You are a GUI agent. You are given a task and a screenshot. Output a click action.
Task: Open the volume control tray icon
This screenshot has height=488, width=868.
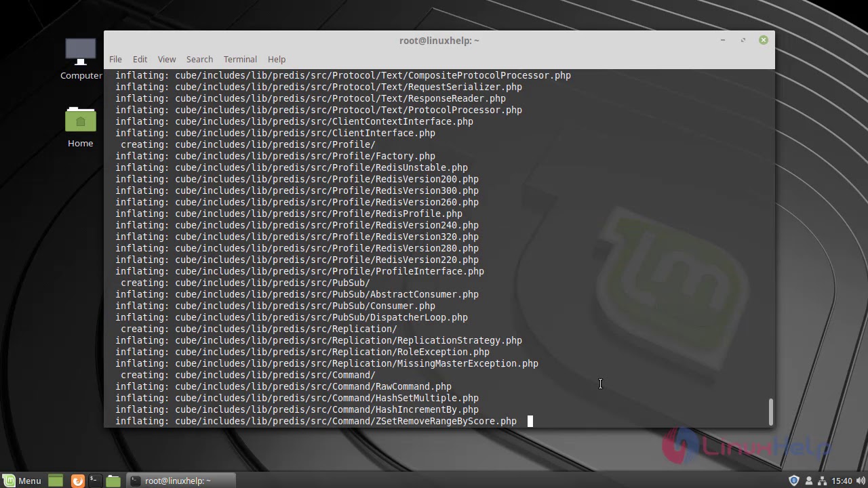point(859,481)
